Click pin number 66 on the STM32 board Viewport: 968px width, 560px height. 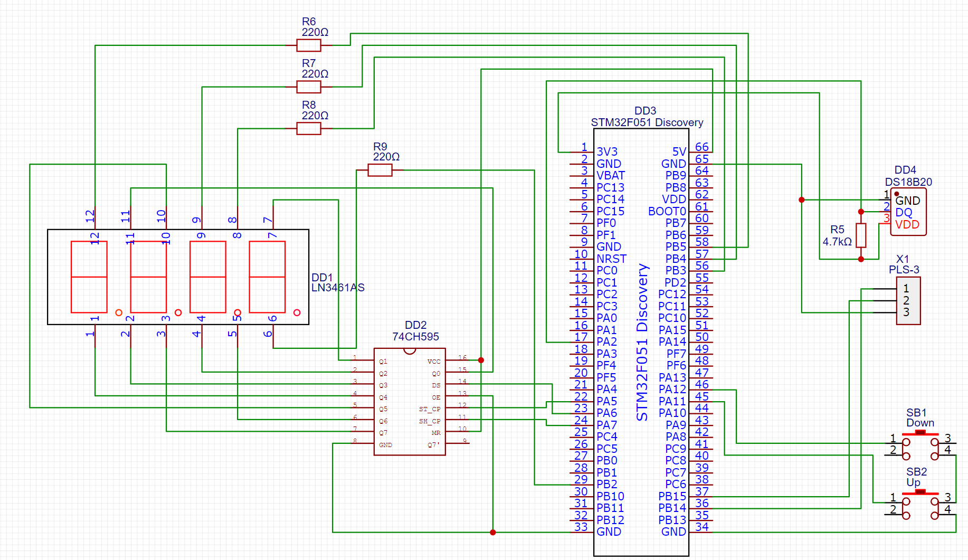point(702,147)
